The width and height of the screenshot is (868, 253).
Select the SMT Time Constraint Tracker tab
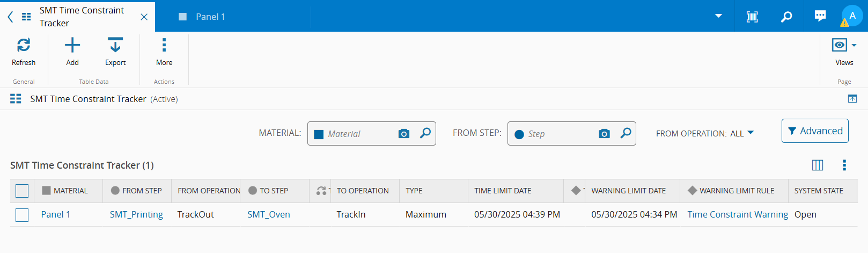click(82, 17)
